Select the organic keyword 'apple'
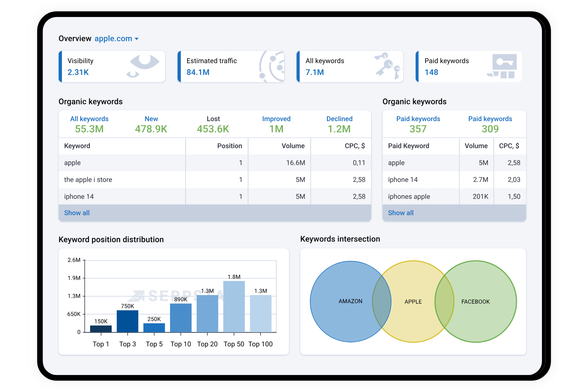This screenshot has height=392, width=588. pyautogui.click(x=72, y=163)
